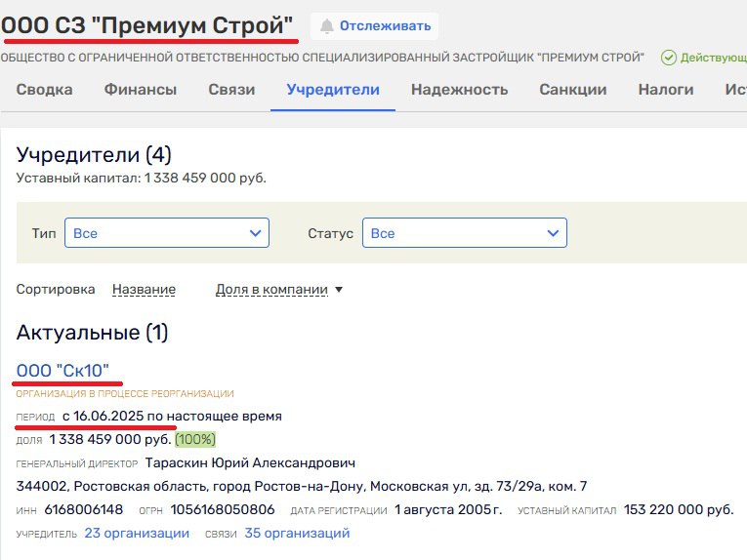Screen dimensions: 747x560
Task: Open the 23 организации founder link
Action: pos(137,534)
